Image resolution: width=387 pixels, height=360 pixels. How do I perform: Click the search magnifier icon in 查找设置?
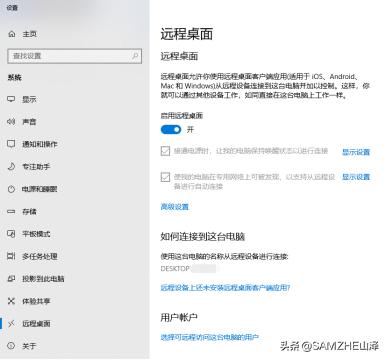coord(135,56)
